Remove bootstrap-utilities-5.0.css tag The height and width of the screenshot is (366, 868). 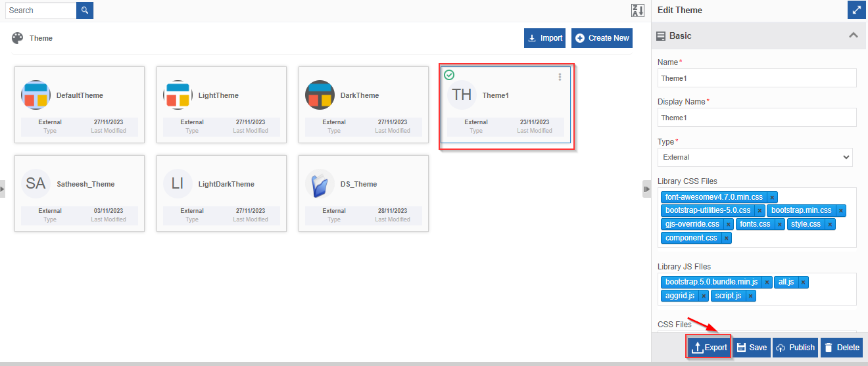point(759,210)
